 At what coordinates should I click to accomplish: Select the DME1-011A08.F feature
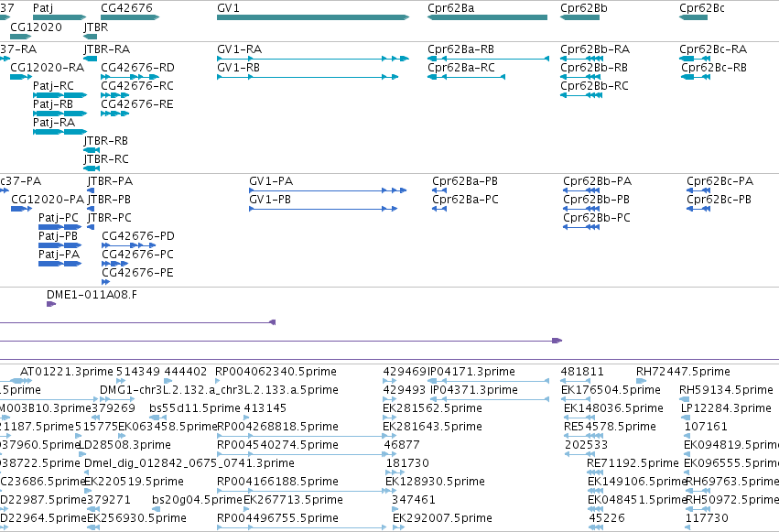pyautogui.click(x=51, y=304)
